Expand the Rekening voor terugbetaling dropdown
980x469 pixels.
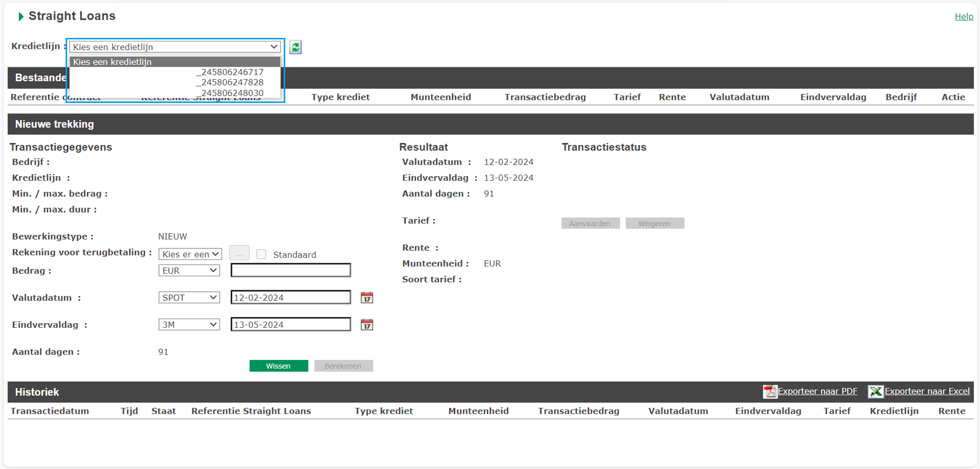(190, 254)
